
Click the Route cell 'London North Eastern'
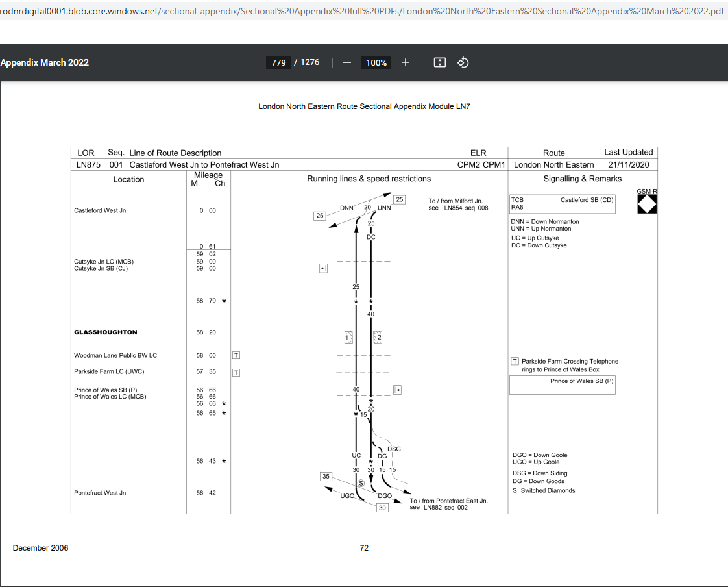[554, 164]
